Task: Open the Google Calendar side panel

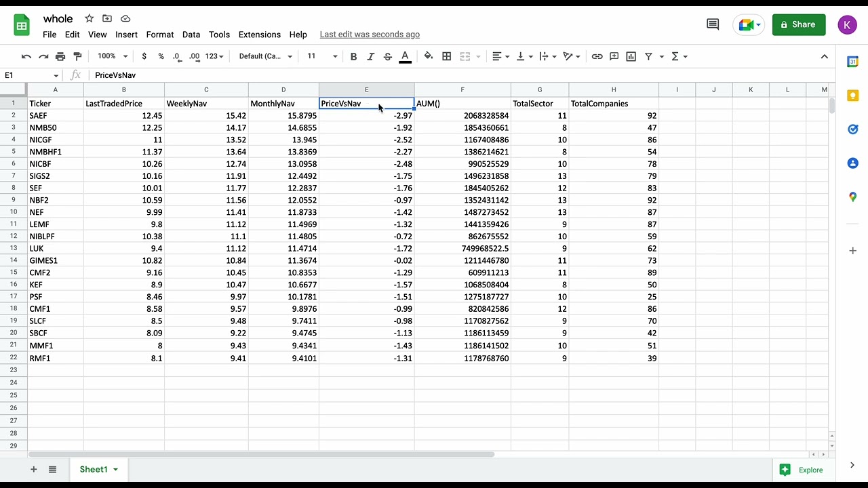Action: coord(853,62)
